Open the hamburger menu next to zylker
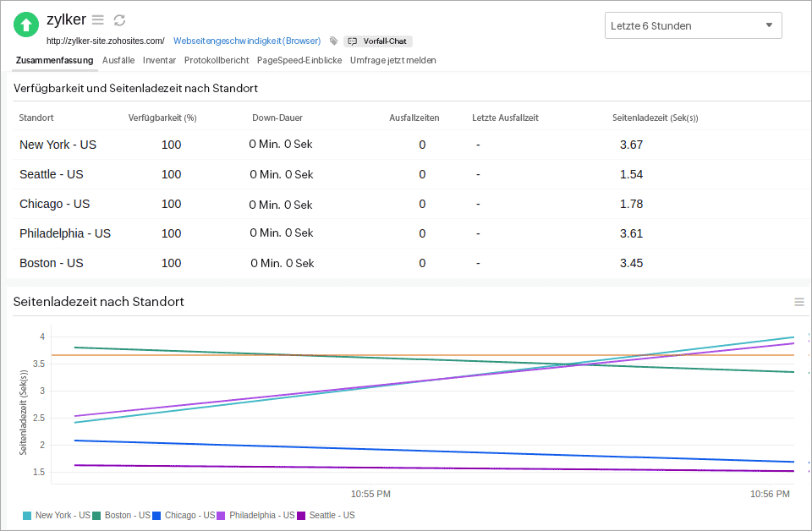Image resolution: width=812 pixels, height=531 pixels. pos(98,20)
